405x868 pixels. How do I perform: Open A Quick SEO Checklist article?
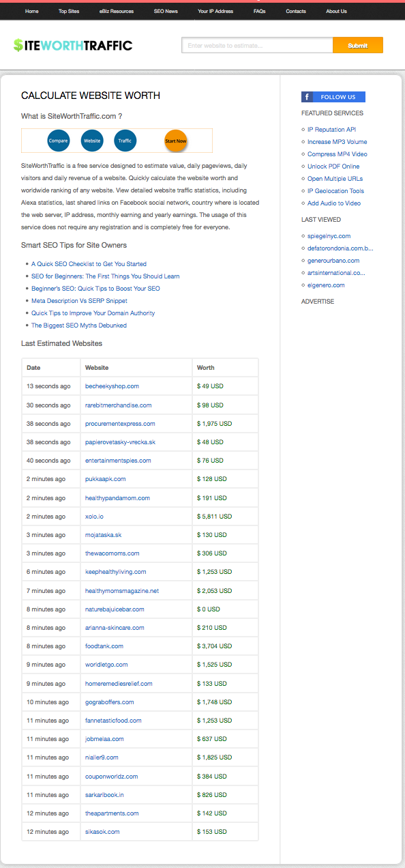coord(89,264)
